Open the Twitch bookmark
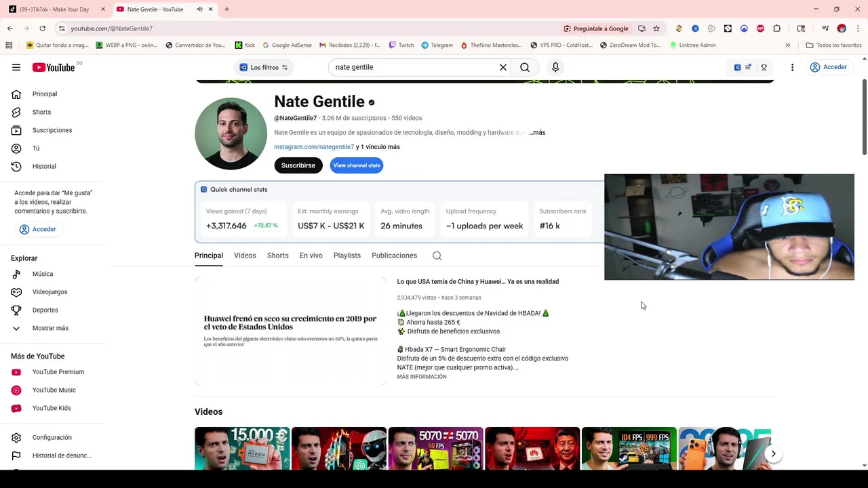 point(401,45)
